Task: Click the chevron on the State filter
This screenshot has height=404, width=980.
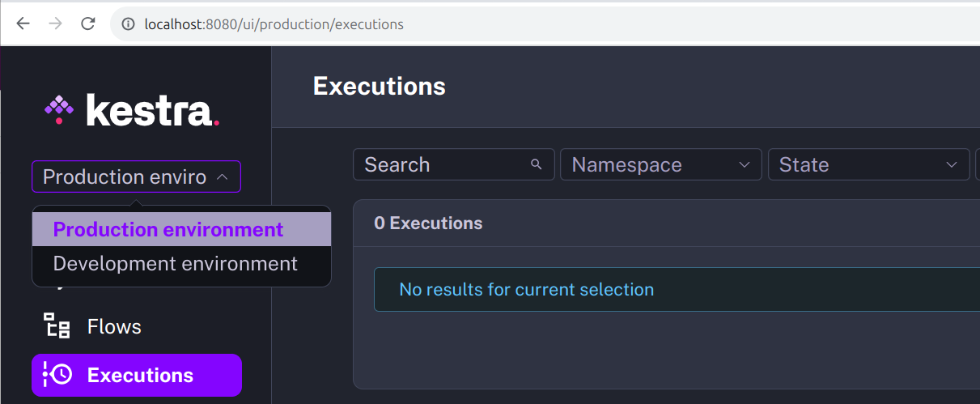Action: click(951, 164)
